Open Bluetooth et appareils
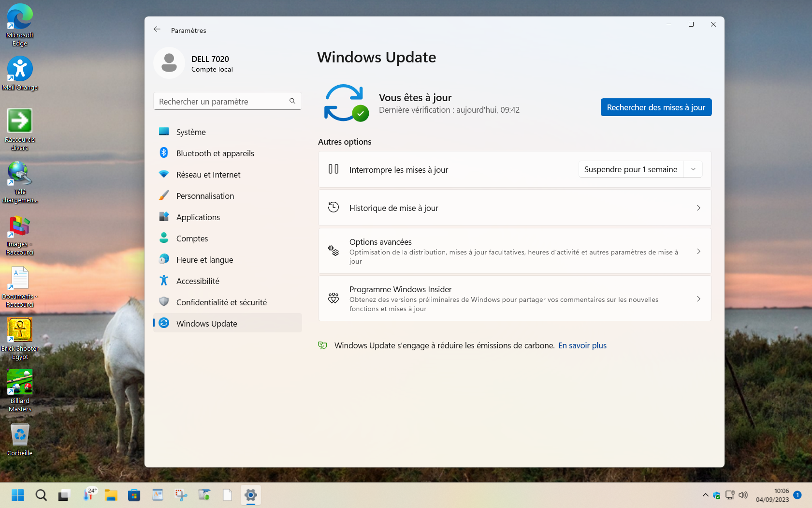Viewport: 812px width, 508px height. pos(227,153)
